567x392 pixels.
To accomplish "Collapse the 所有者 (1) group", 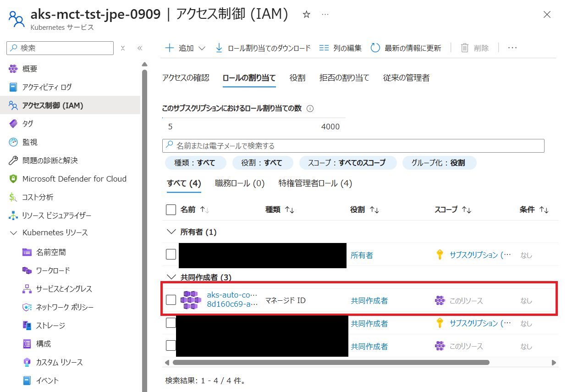I will pos(171,232).
